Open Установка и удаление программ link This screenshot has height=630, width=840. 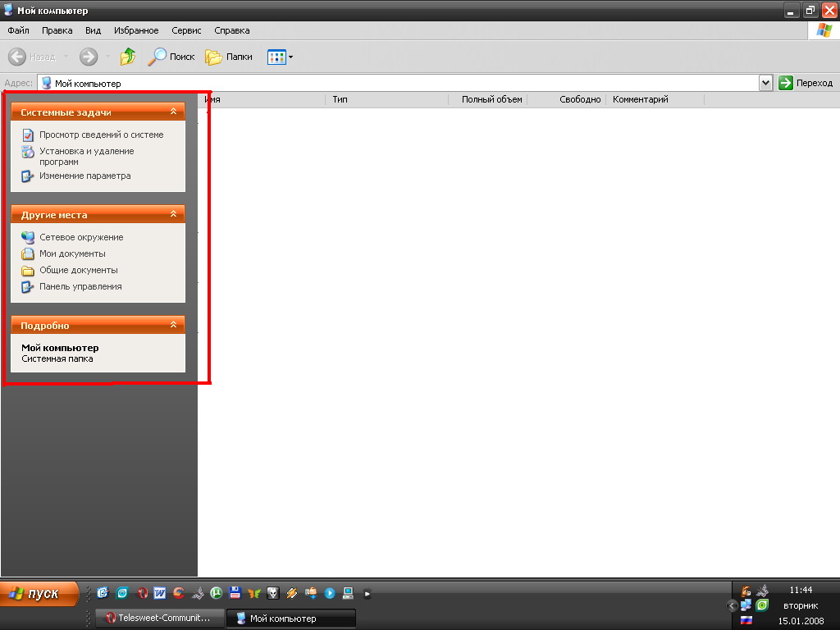click(x=87, y=157)
